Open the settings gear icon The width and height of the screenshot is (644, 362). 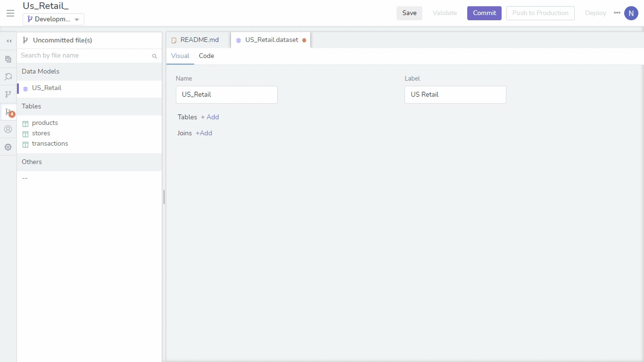(8, 147)
